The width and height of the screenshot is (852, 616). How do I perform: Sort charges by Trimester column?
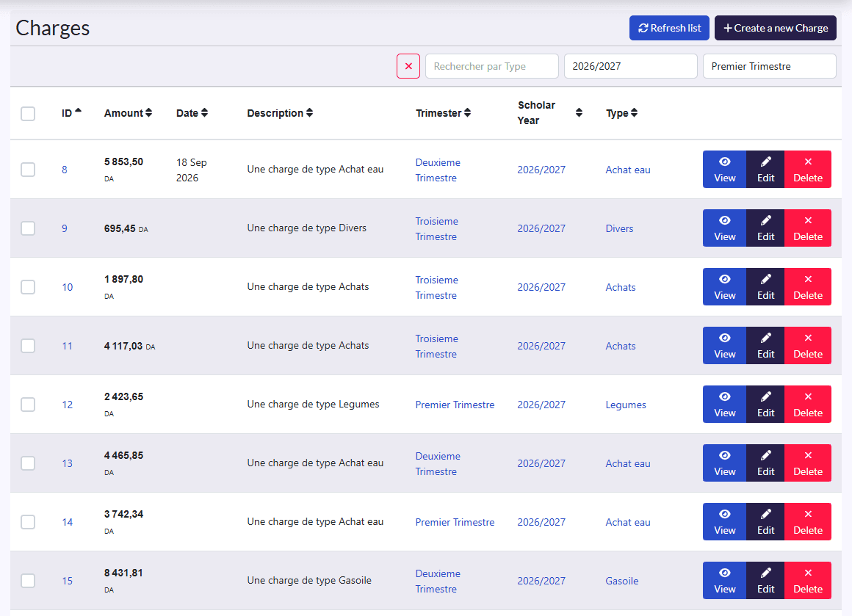point(444,113)
